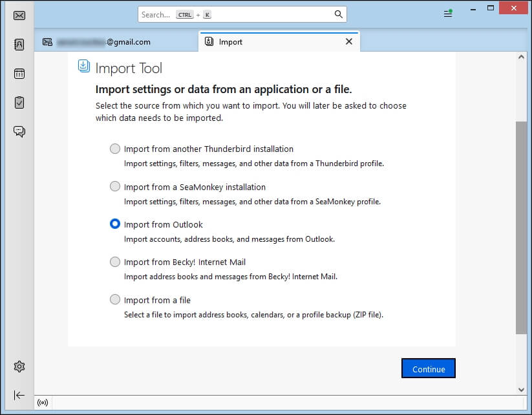
Task: Click the scrollbar up arrow
Action: click(x=521, y=57)
